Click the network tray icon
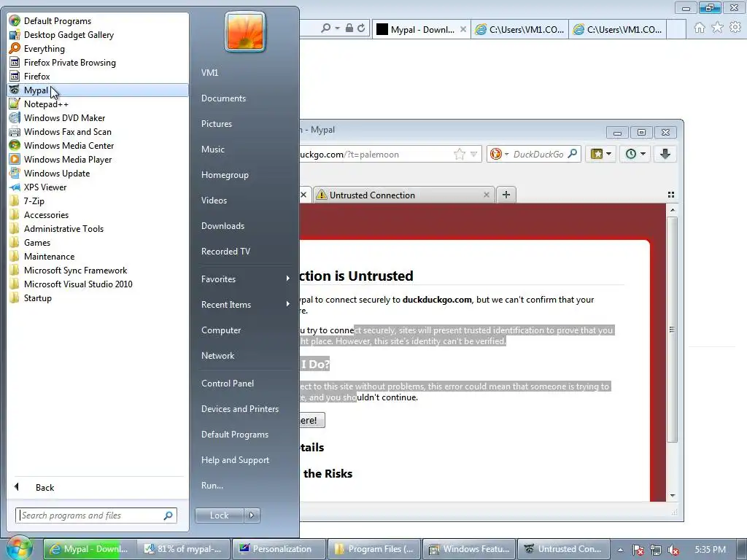The image size is (747, 560). pyautogui.click(x=656, y=550)
